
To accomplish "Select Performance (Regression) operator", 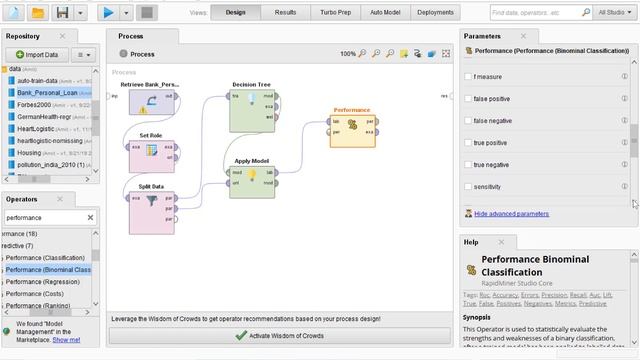I will pos(43,282).
